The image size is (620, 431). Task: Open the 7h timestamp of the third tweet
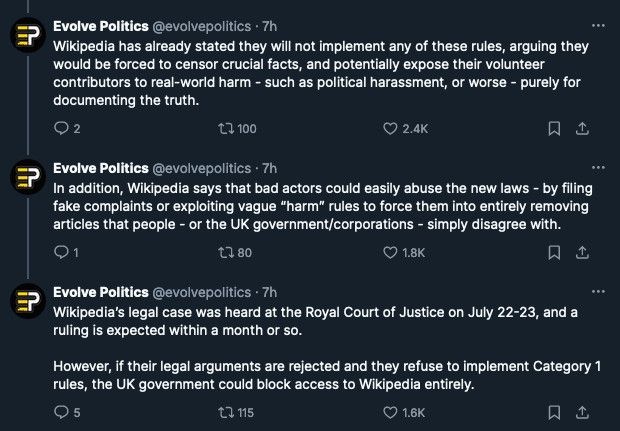click(269, 293)
